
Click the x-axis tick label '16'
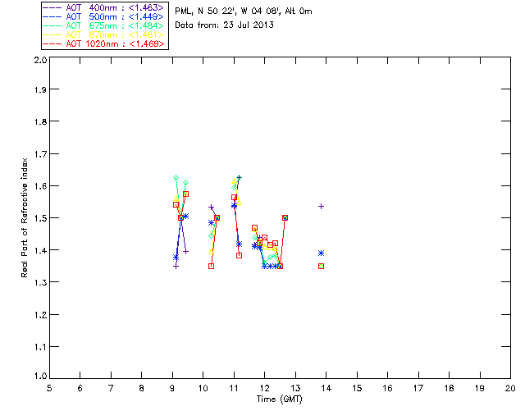[388, 388]
